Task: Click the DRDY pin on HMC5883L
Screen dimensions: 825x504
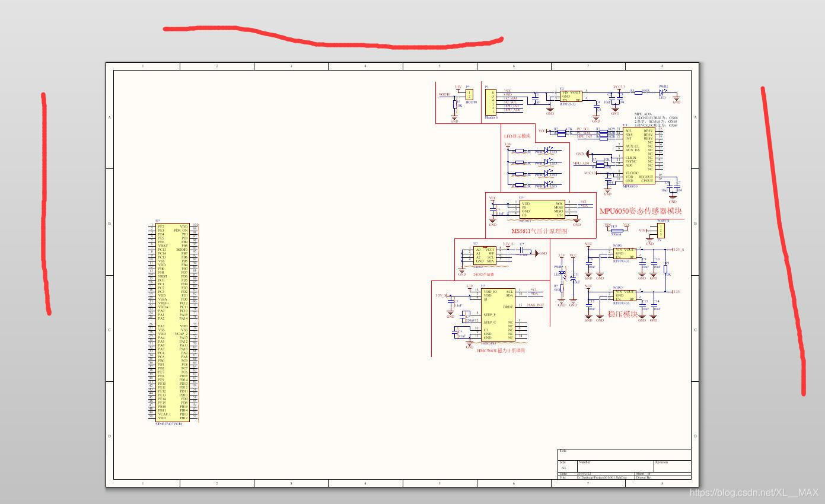Action: pyautogui.click(x=508, y=307)
